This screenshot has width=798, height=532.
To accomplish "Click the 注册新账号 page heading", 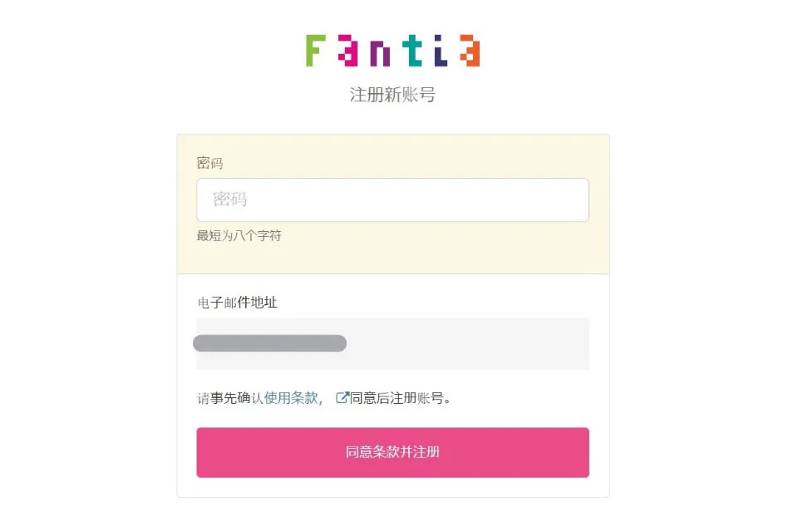I will (392, 95).
